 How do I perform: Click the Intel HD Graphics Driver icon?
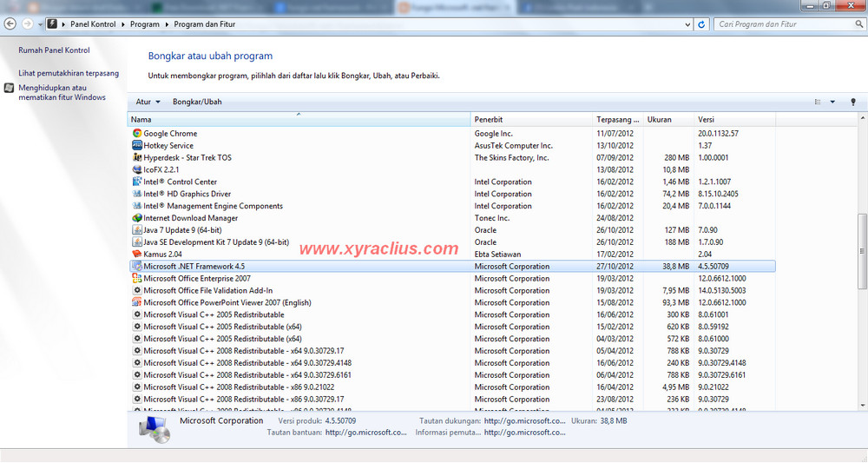137,194
